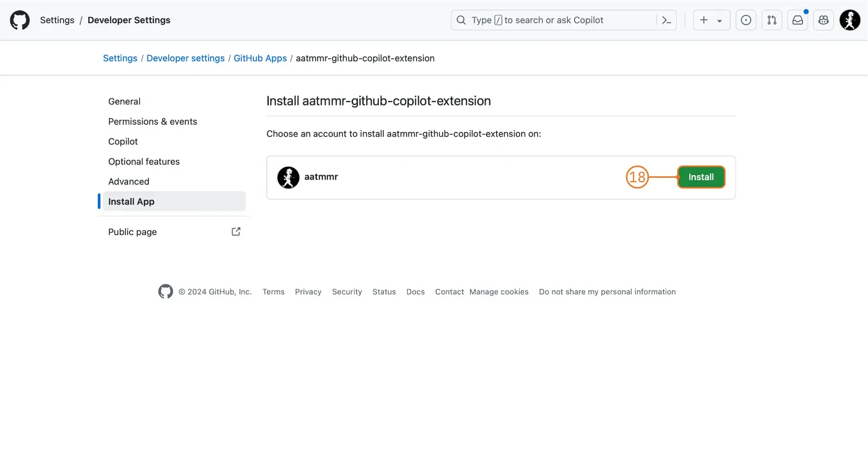Select Optional features in sidebar
The height and width of the screenshot is (474, 868).
click(174, 162)
